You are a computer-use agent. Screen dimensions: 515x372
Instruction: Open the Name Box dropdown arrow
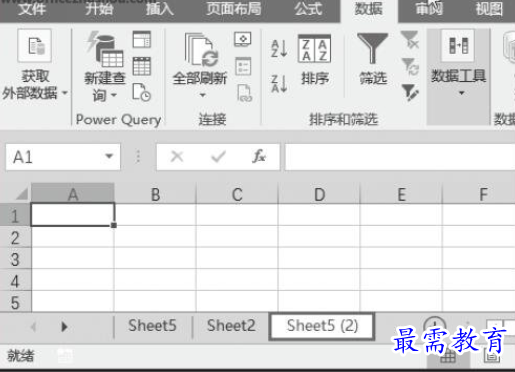(x=109, y=156)
